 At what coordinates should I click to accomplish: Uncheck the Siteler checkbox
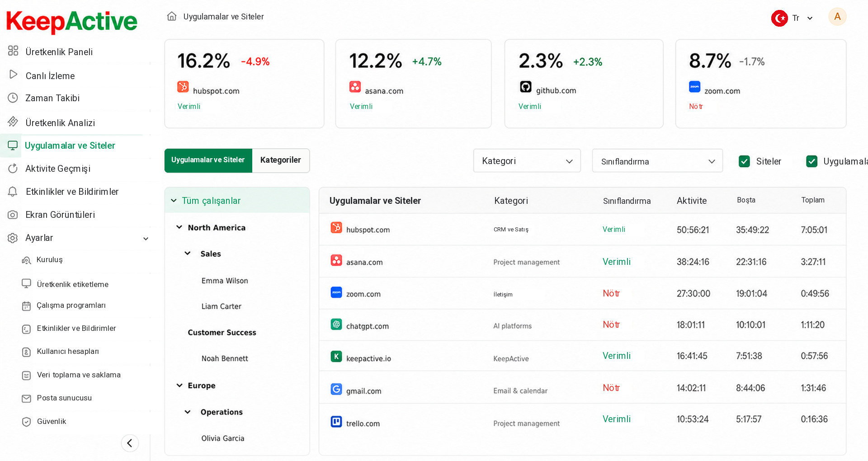pyautogui.click(x=744, y=161)
